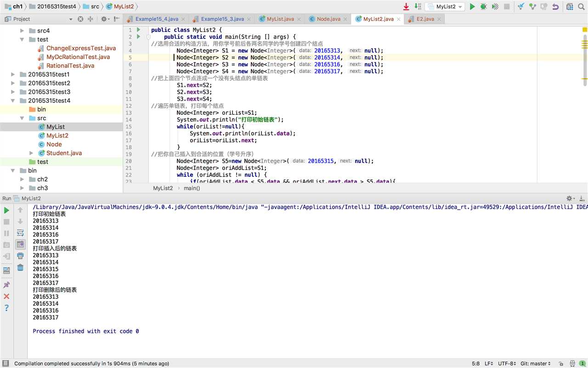The image size is (588, 368).
Task: Expand the ch3 folder
Action: [x=22, y=188]
